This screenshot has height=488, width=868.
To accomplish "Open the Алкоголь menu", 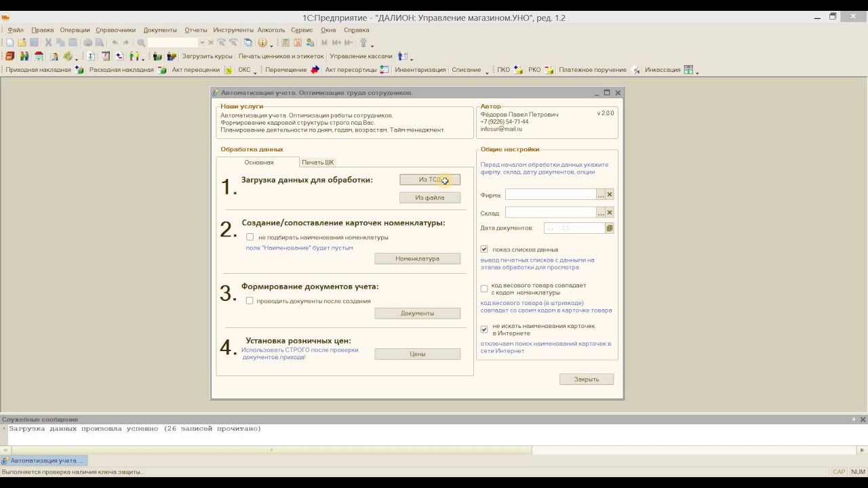I will tap(271, 30).
